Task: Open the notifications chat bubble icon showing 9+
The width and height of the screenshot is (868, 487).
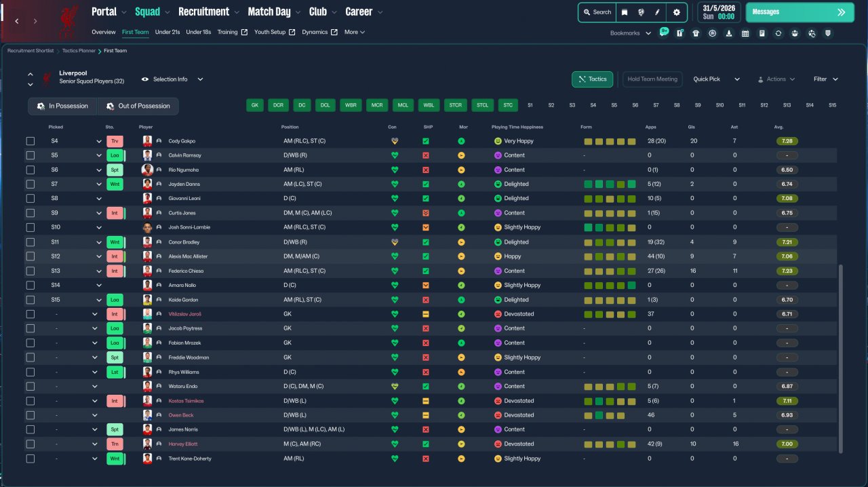Action: pyautogui.click(x=663, y=33)
